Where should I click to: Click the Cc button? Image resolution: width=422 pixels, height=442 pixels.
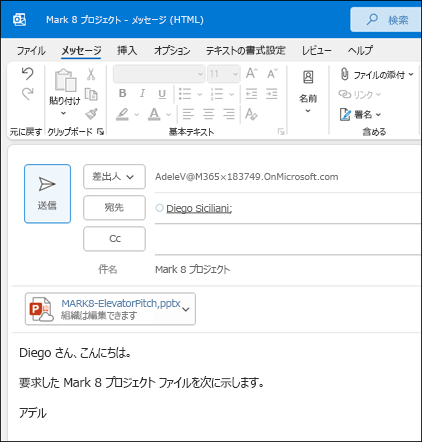[114, 239]
